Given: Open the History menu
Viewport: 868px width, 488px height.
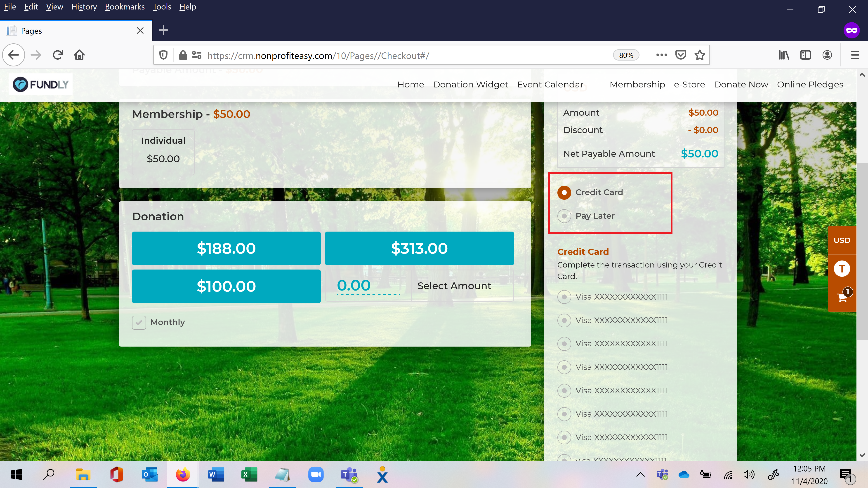Looking at the screenshot, I should click(84, 7).
